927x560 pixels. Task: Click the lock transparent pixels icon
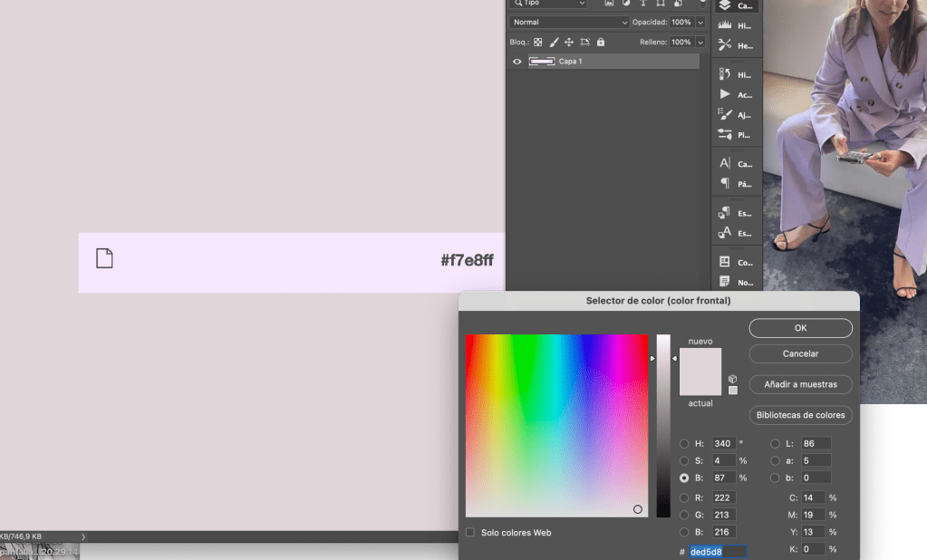click(537, 42)
